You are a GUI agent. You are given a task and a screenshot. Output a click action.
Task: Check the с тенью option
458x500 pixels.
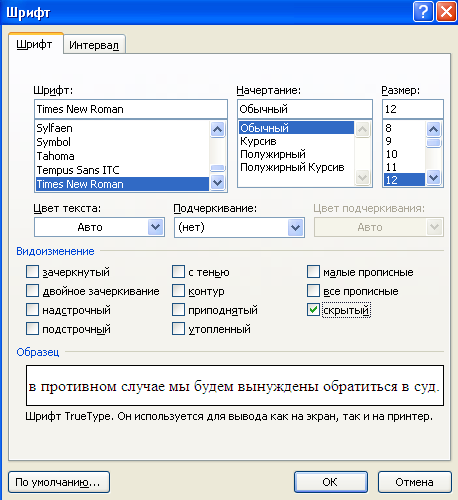178,272
